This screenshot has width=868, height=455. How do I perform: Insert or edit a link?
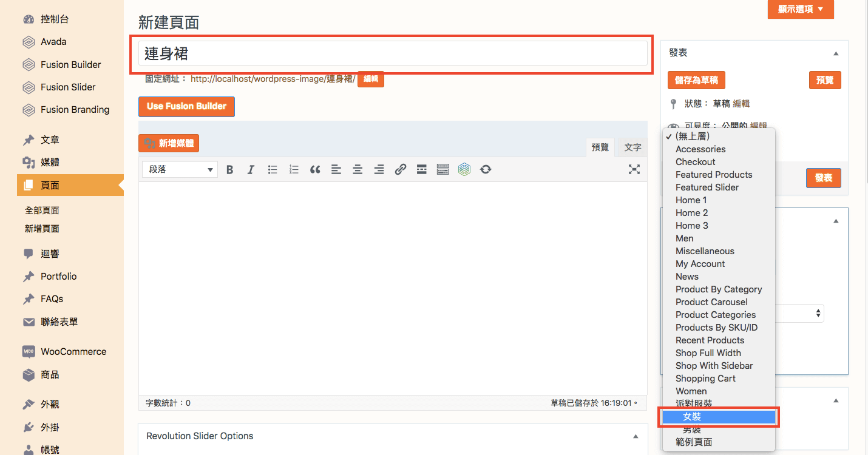pos(400,170)
